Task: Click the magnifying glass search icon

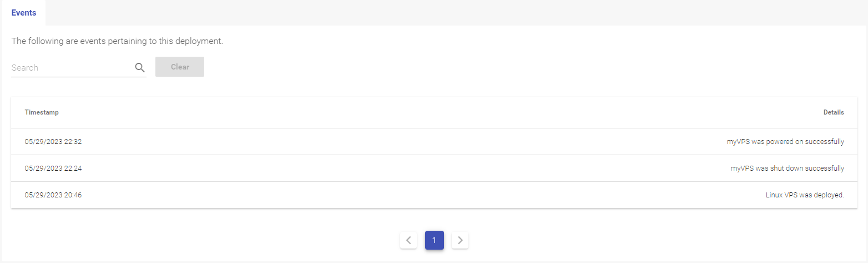Action: tap(140, 68)
